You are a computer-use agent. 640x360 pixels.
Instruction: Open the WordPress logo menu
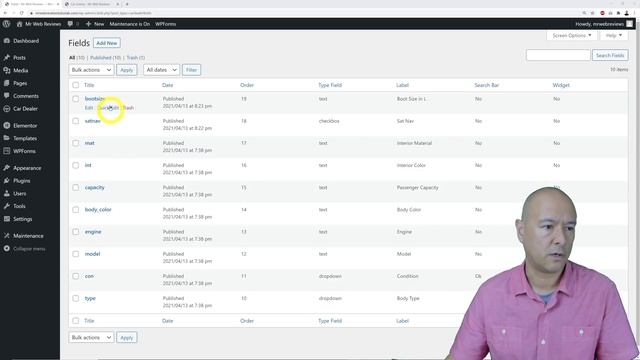tap(7, 24)
